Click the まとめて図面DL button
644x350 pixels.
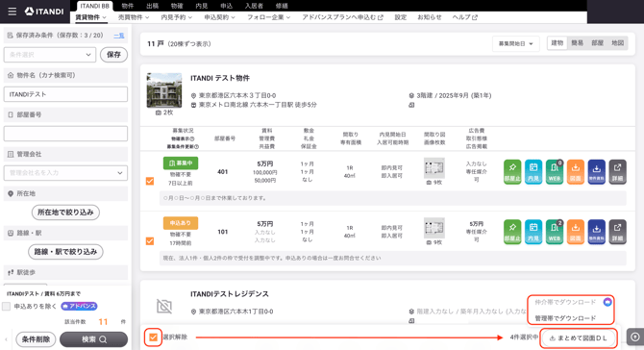click(x=579, y=338)
